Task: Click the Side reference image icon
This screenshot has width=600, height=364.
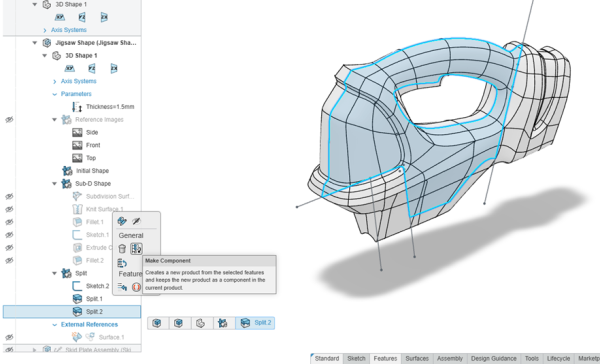Action: [77, 132]
